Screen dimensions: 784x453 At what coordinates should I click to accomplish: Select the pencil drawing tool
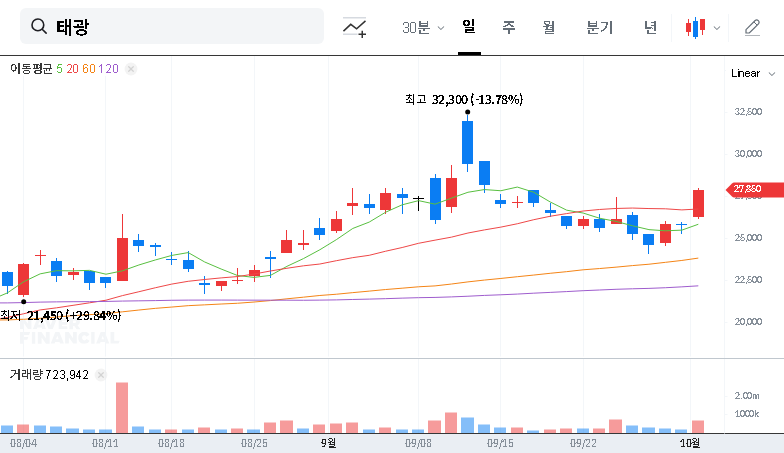click(752, 27)
